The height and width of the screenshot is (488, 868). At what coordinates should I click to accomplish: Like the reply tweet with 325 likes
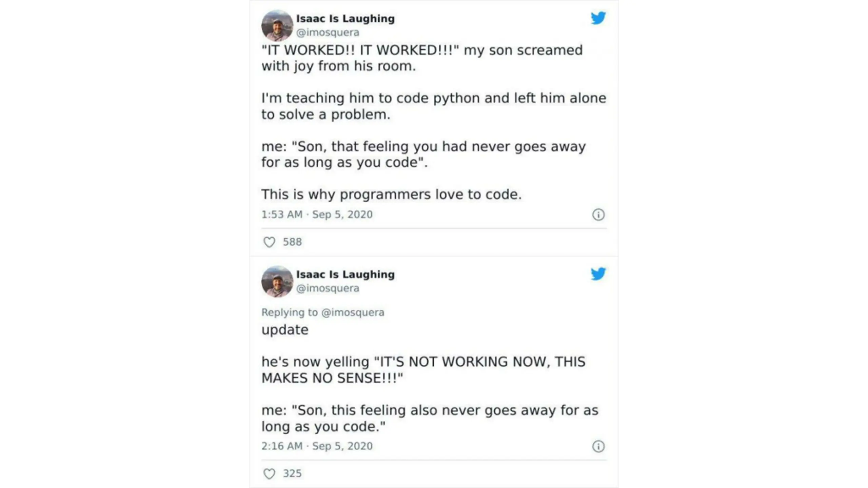point(269,473)
